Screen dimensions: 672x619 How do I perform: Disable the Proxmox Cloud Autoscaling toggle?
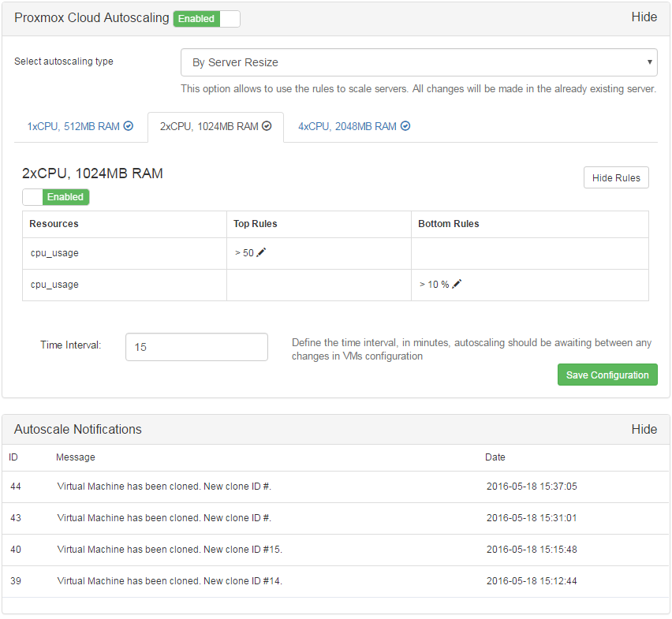[206, 18]
